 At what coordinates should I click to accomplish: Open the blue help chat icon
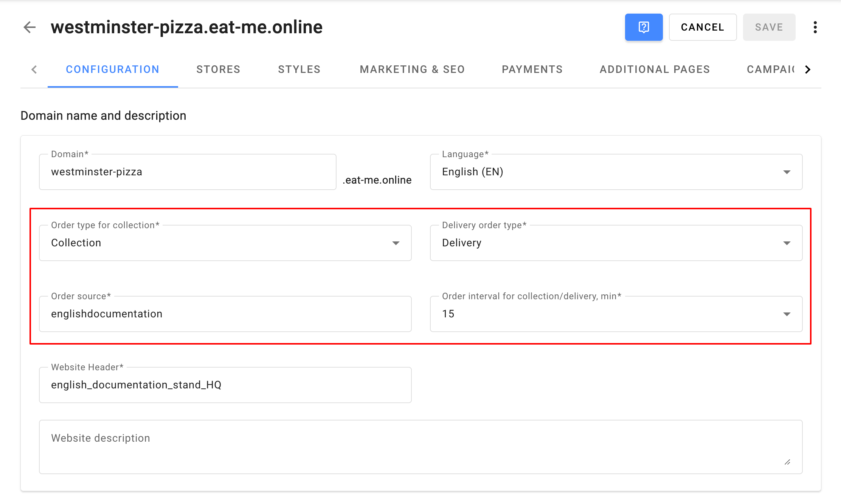click(x=644, y=27)
